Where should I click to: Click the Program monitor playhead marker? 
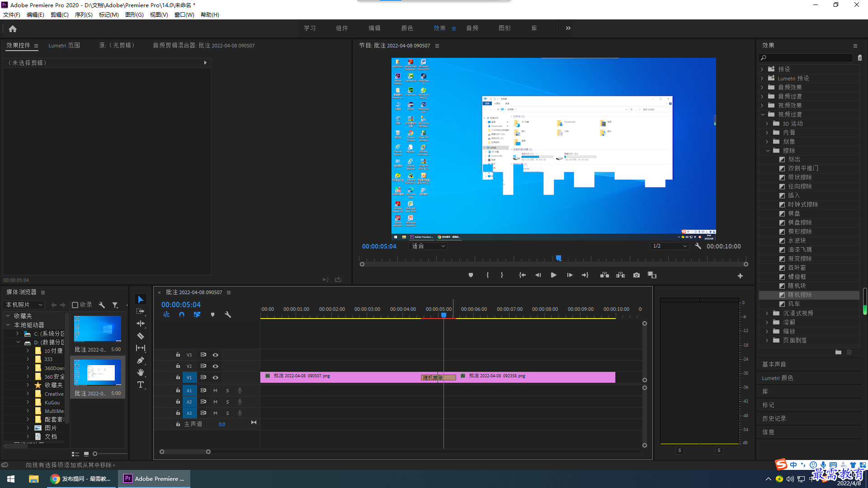559,258
